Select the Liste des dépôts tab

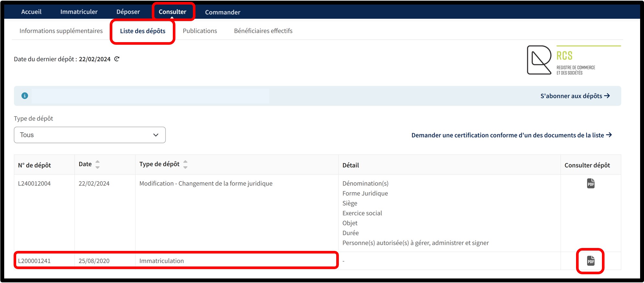point(143,31)
